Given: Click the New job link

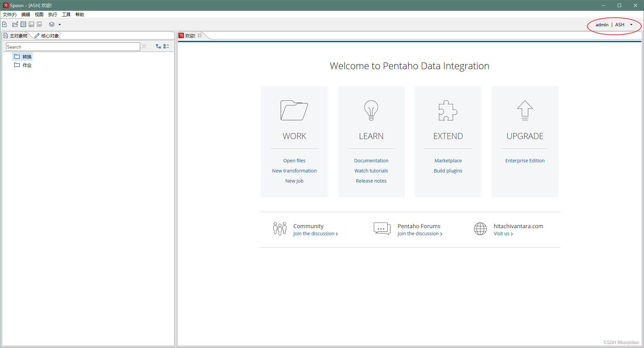Looking at the screenshot, I should 294,181.
